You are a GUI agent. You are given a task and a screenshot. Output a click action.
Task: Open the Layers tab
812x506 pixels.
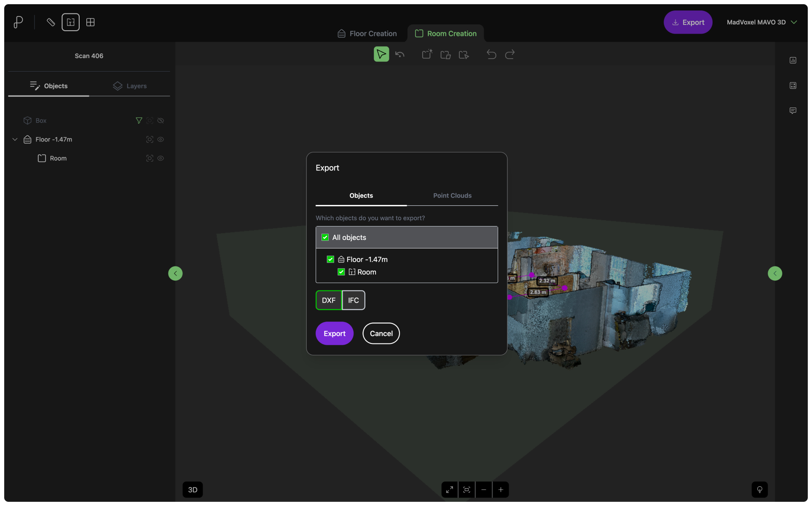(130, 86)
